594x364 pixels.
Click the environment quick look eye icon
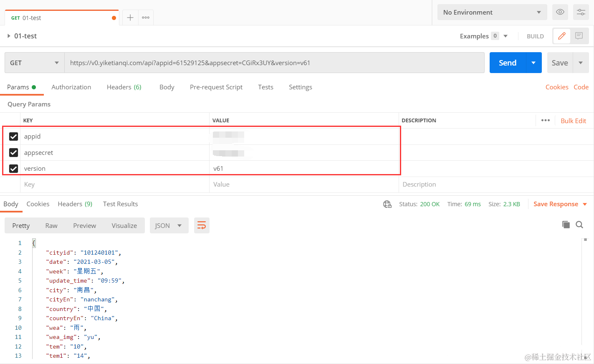pos(560,12)
